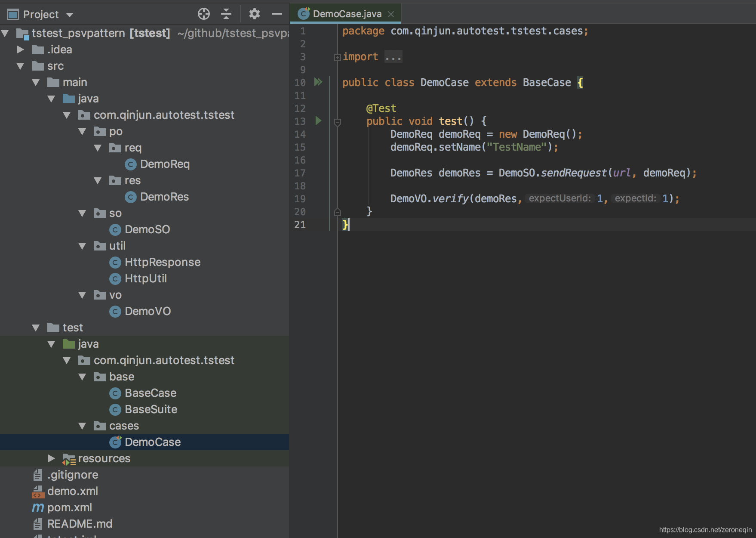This screenshot has height=538, width=756.
Task: Click the collapse all icon in Project panel
Action: coord(226,14)
